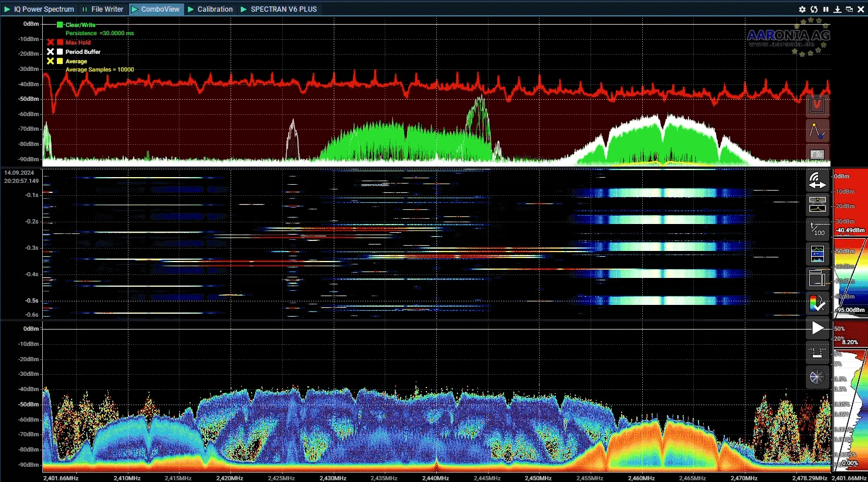Click the green Clear/Write color swatch
The width and height of the screenshot is (868, 482).
pyautogui.click(x=60, y=25)
